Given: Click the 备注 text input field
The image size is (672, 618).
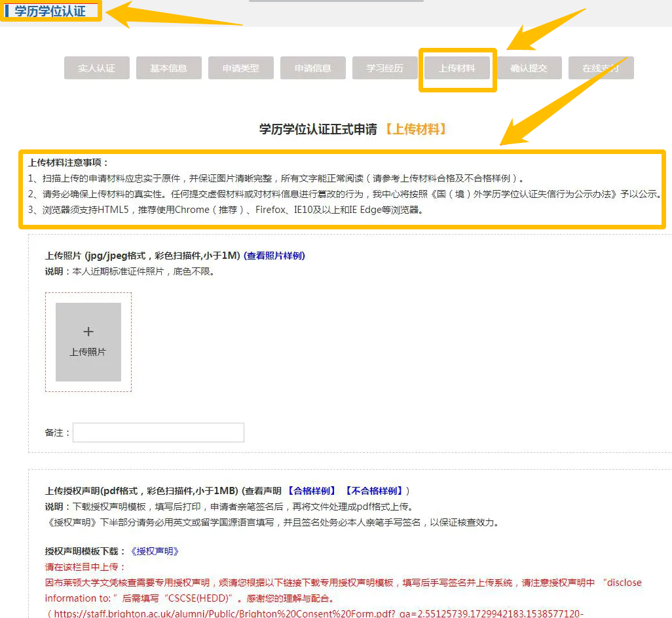Looking at the screenshot, I should [159, 433].
